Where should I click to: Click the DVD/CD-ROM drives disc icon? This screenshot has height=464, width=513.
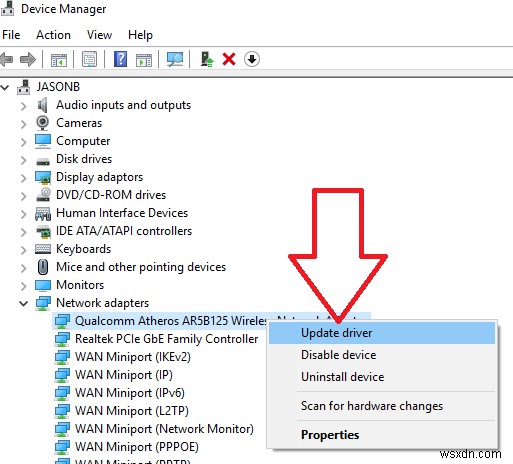(43, 195)
